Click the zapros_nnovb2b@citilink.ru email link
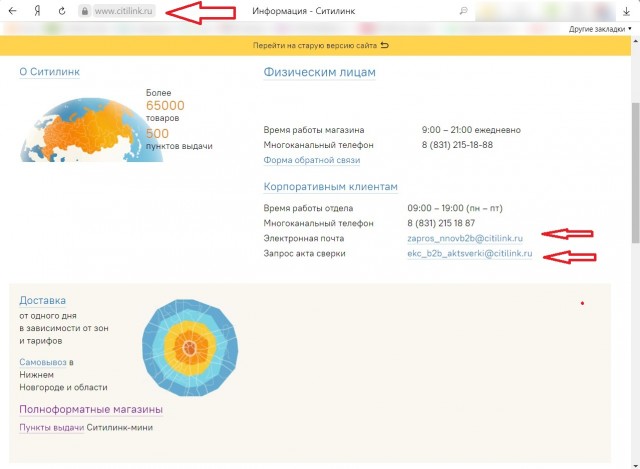The height and width of the screenshot is (469, 640). (465, 238)
